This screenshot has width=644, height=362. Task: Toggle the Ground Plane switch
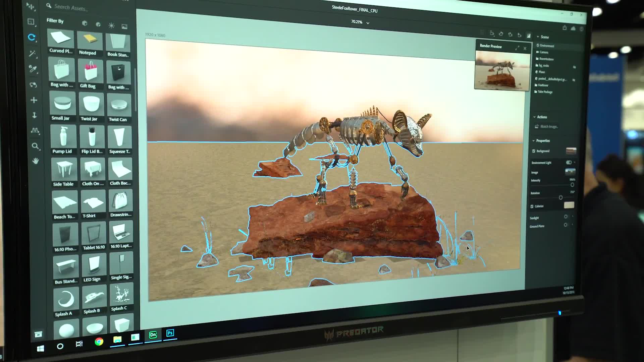566,225
